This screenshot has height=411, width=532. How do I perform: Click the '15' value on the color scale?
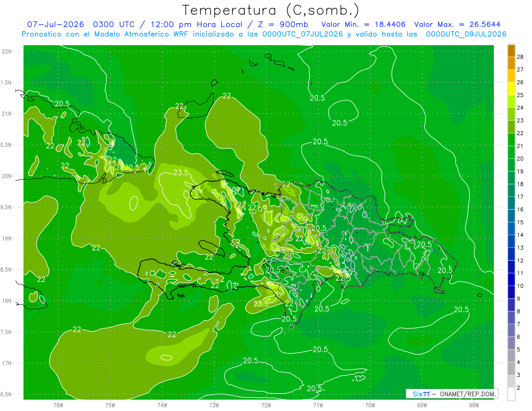pos(520,222)
